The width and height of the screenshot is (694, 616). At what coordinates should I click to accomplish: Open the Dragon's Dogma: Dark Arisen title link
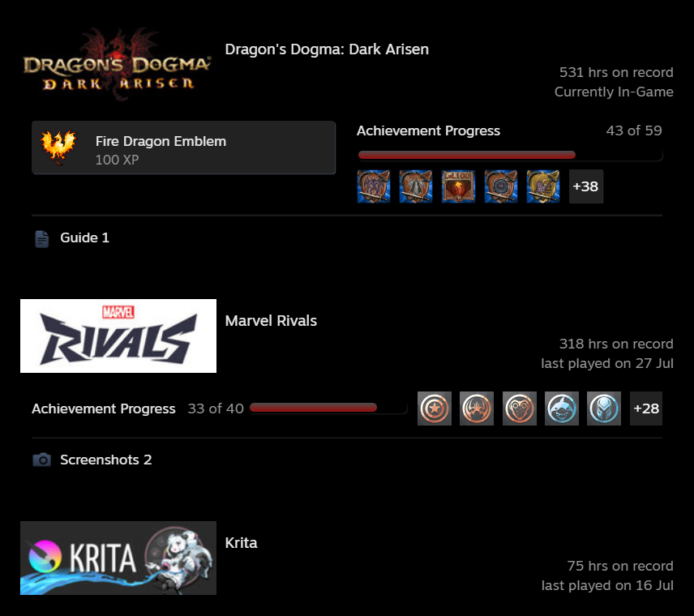pos(327,49)
